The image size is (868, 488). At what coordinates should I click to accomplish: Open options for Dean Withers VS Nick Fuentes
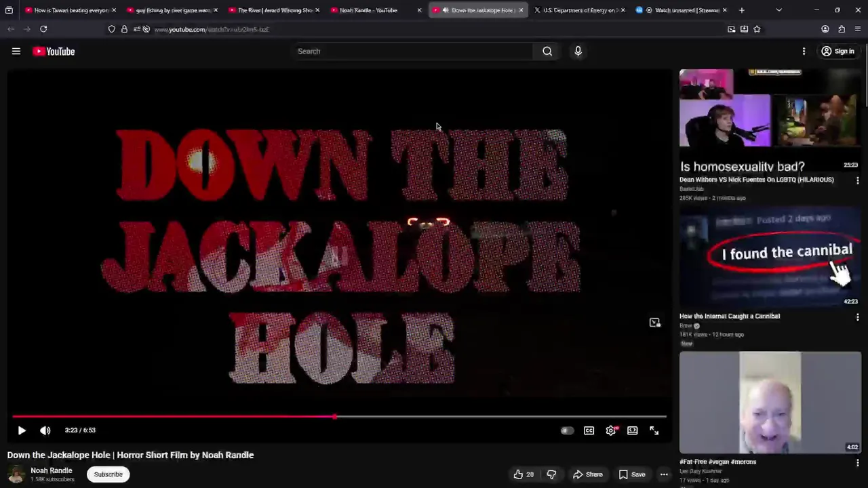pyautogui.click(x=858, y=180)
